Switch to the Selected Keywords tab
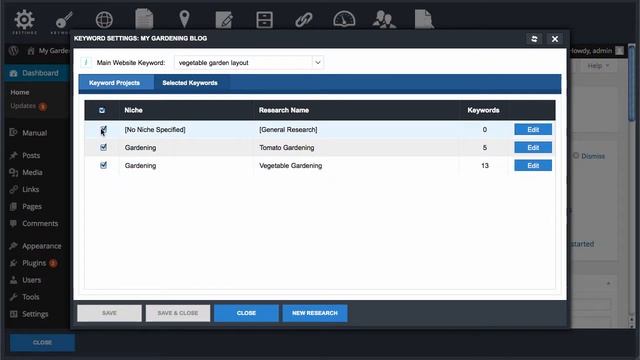The width and height of the screenshot is (640, 360). pos(190,83)
